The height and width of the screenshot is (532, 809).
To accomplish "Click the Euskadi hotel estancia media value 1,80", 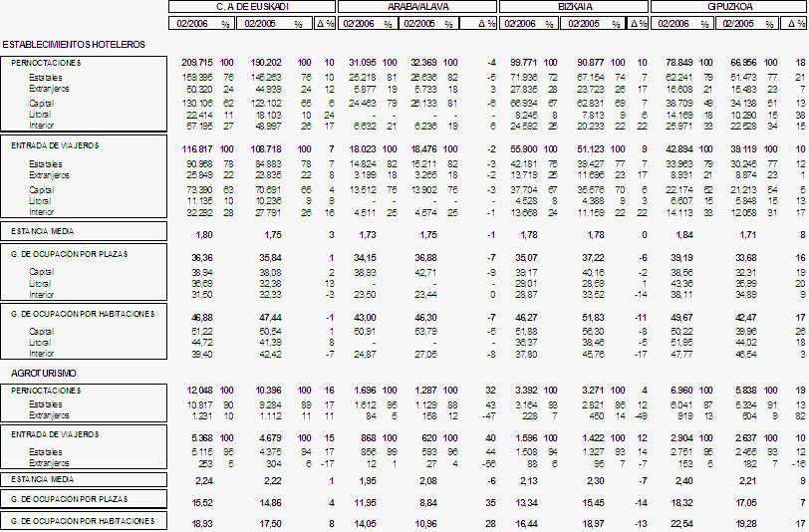I will click(203, 233).
